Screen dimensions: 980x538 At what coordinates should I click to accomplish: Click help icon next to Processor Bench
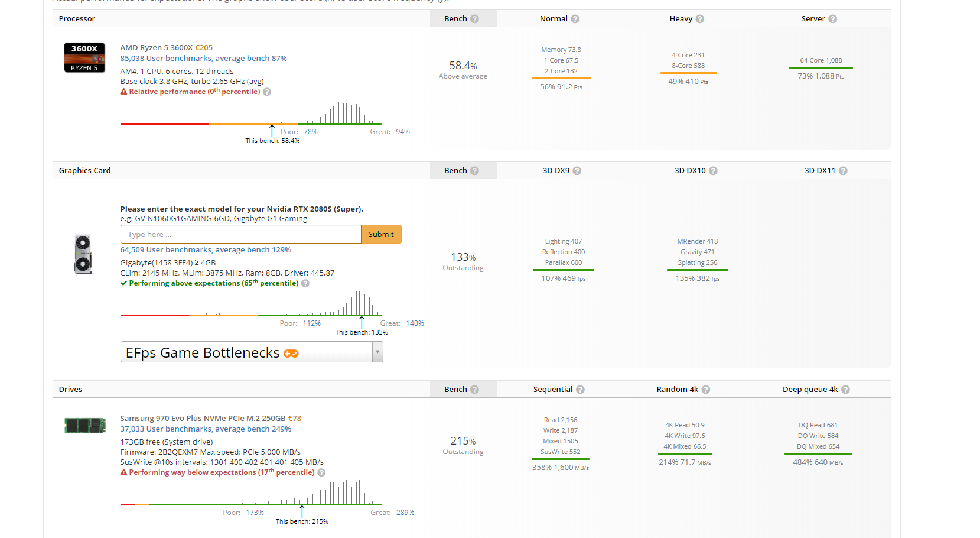(x=474, y=19)
